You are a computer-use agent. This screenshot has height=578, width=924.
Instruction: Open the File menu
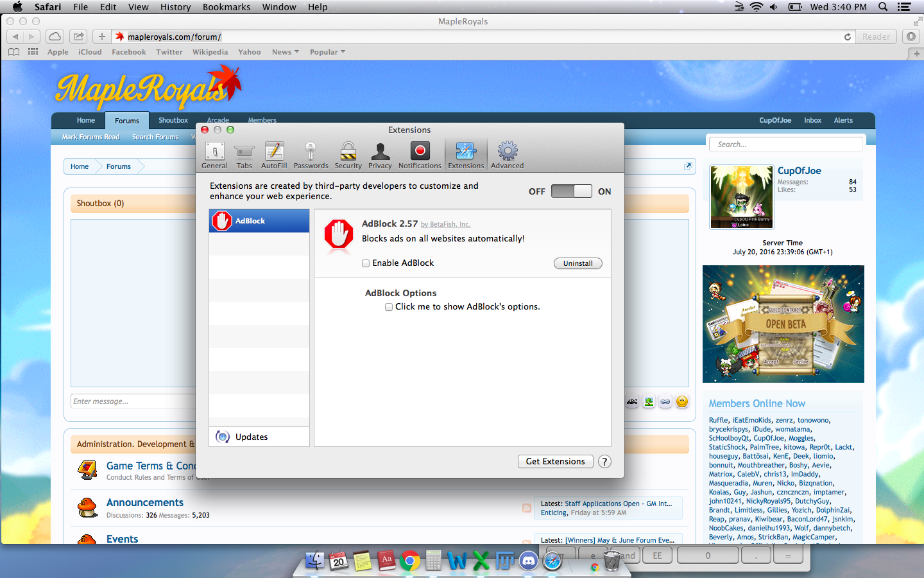tap(81, 7)
